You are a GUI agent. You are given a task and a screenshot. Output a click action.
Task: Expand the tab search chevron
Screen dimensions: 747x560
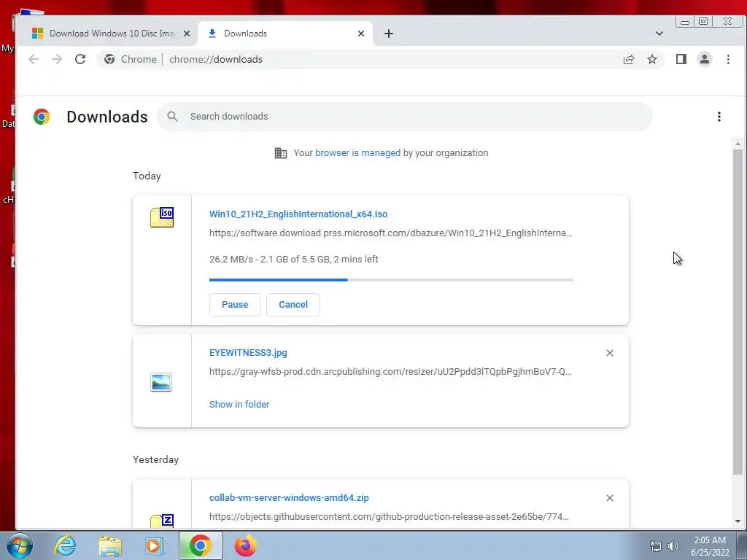659,34
